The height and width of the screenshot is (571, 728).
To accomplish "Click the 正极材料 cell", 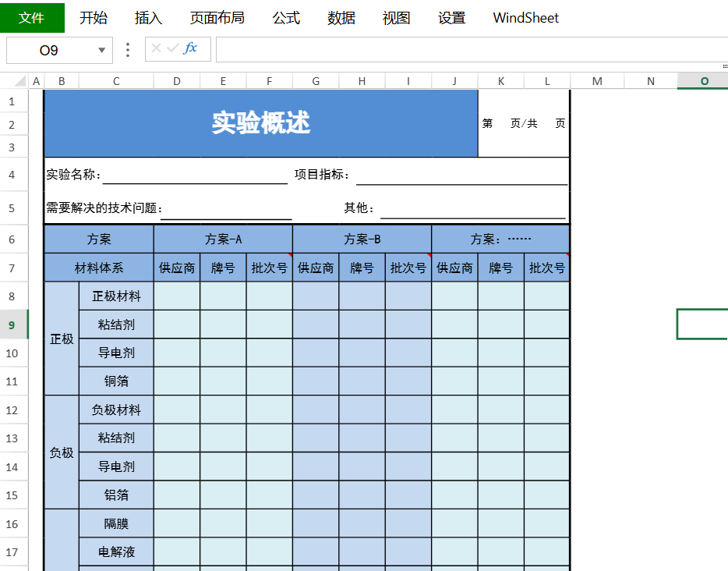I will (116, 296).
